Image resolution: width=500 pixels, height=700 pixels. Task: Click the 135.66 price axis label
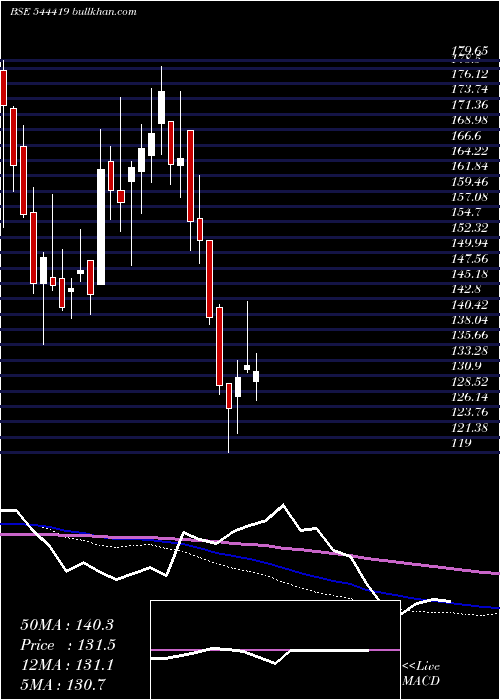point(470,335)
